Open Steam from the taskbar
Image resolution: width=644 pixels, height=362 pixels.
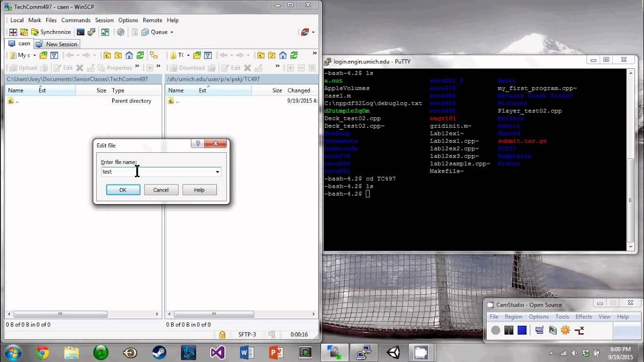pyautogui.click(x=159, y=352)
